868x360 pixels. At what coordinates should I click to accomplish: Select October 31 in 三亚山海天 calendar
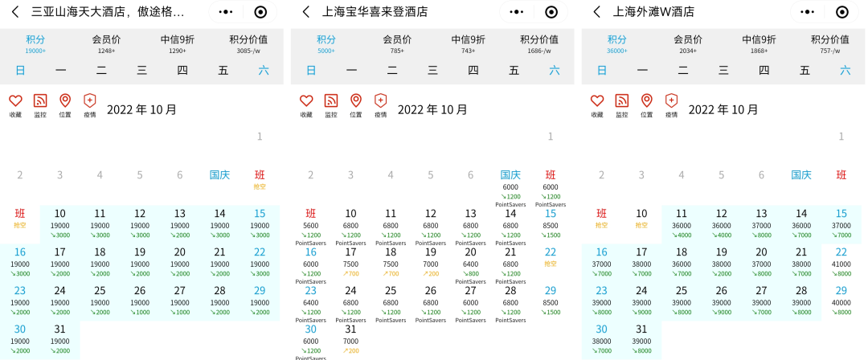(x=59, y=339)
